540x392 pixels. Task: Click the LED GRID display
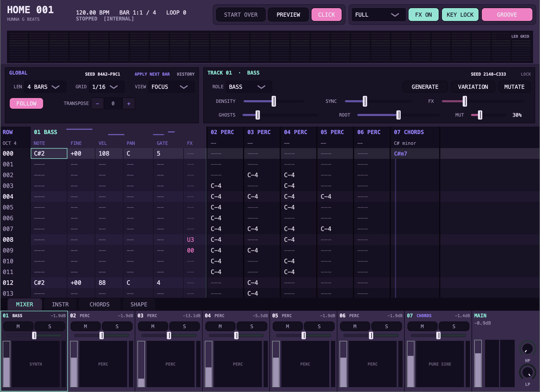click(270, 47)
